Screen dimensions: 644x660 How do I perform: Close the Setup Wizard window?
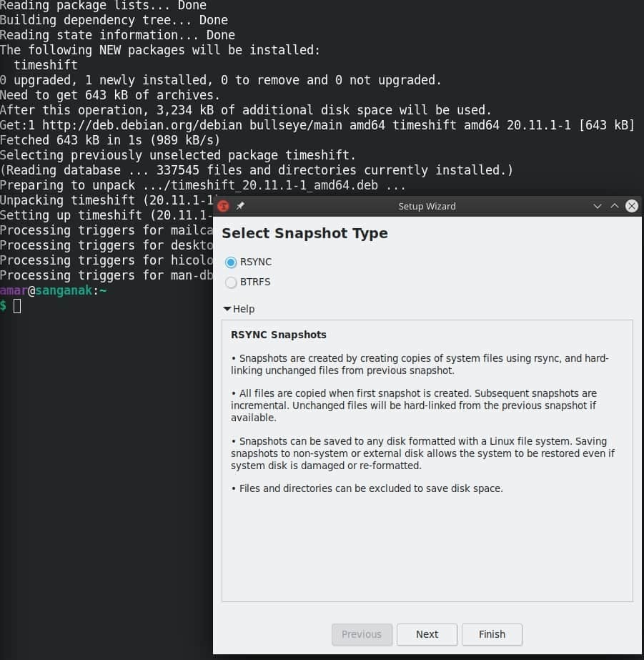(631, 206)
